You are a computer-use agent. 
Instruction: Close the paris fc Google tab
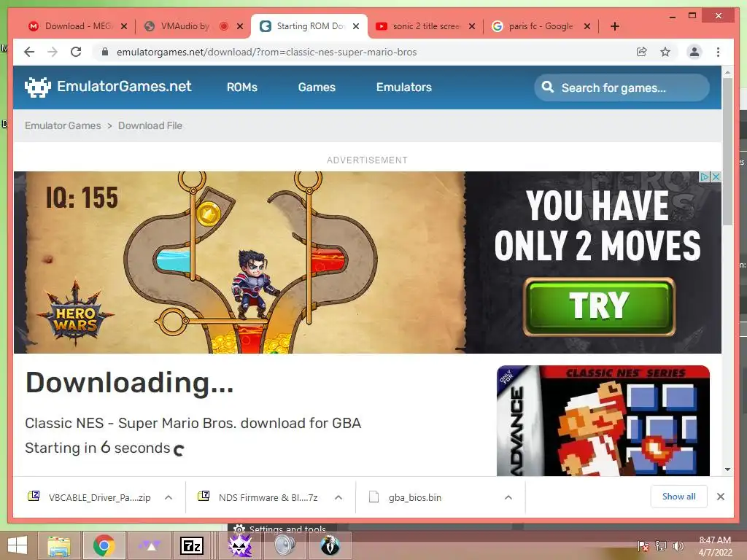pos(587,26)
